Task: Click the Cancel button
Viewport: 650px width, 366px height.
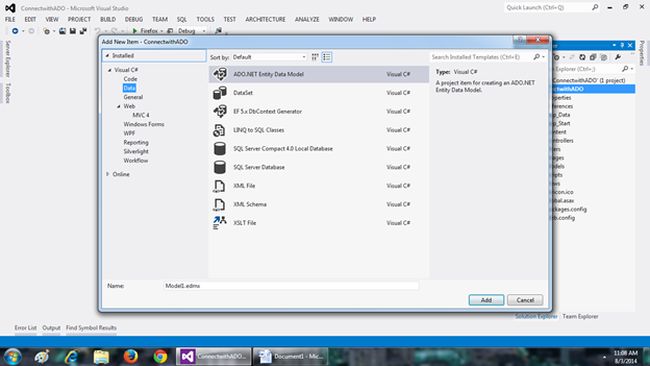Action: pos(525,300)
